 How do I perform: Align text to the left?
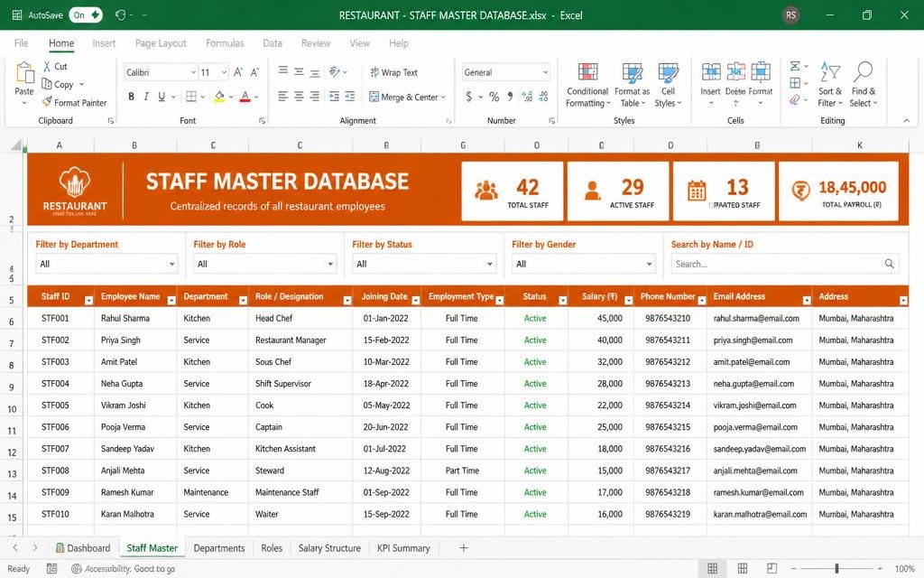tap(282, 96)
